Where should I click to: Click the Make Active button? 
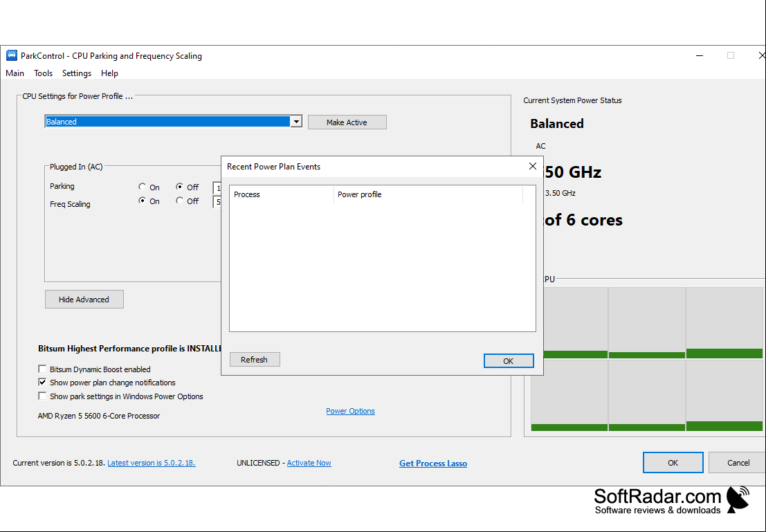[x=347, y=122]
